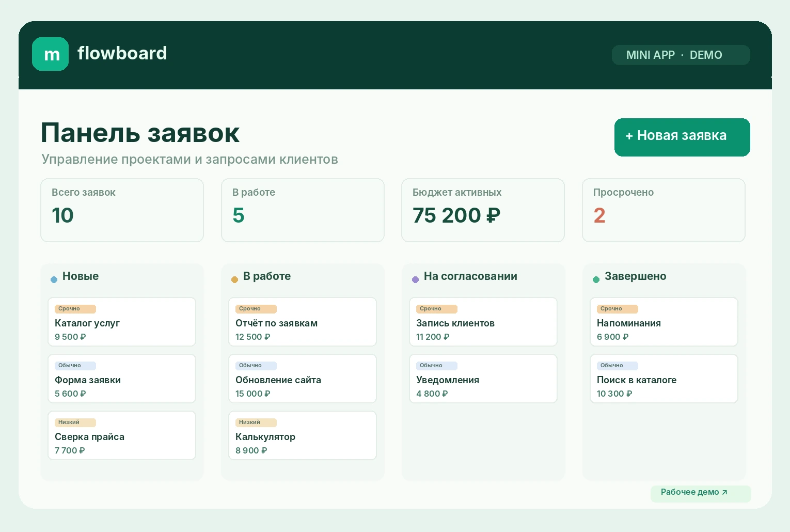
Task: Create a new request with Новая заявка
Action: pos(682,137)
